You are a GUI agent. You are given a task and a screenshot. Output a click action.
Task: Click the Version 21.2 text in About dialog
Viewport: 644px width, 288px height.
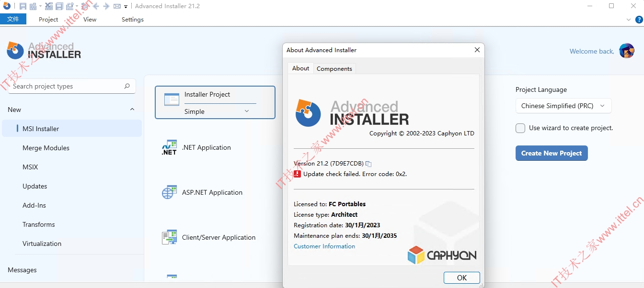(329, 164)
